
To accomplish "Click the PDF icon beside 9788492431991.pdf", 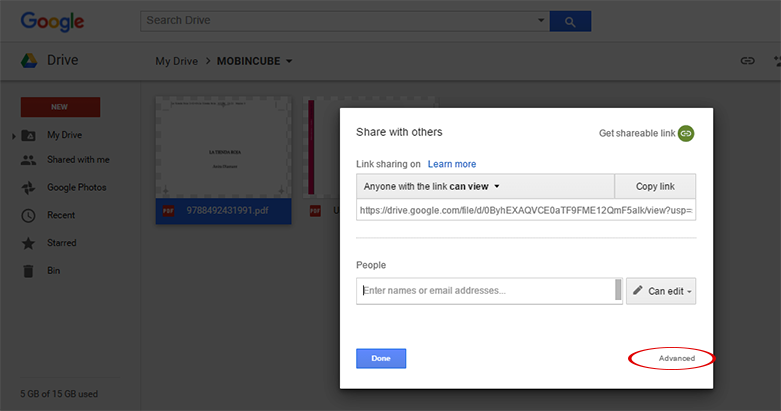I will coord(168,211).
